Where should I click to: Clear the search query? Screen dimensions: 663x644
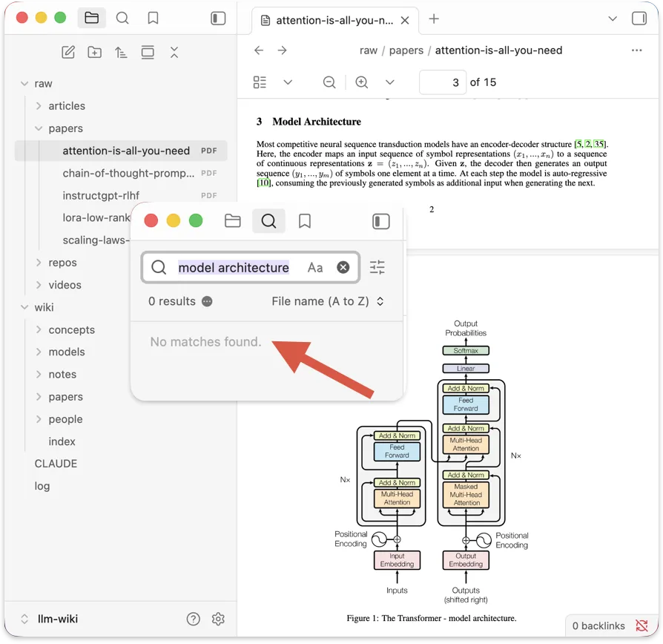343,267
